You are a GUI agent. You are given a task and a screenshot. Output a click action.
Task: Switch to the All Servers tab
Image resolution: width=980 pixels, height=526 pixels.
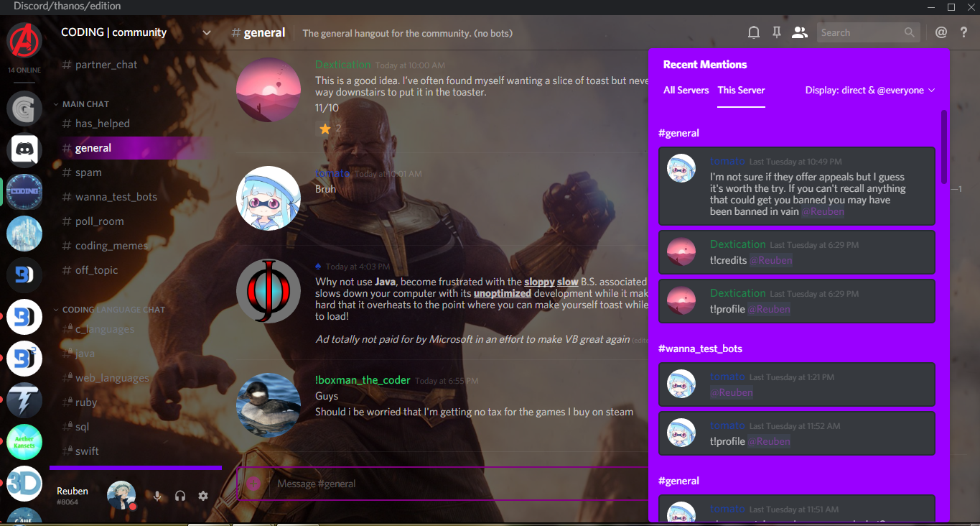tap(686, 90)
